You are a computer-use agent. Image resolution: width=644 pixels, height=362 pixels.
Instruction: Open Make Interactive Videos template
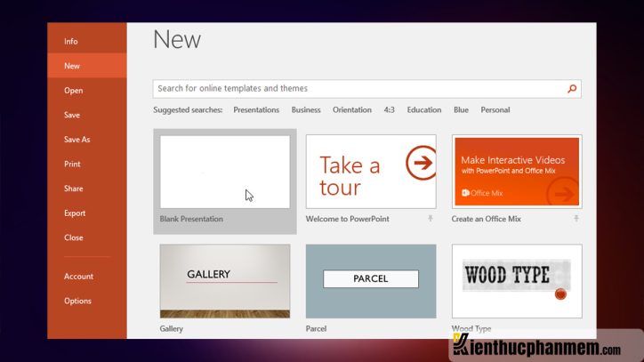(x=517, y=172)
